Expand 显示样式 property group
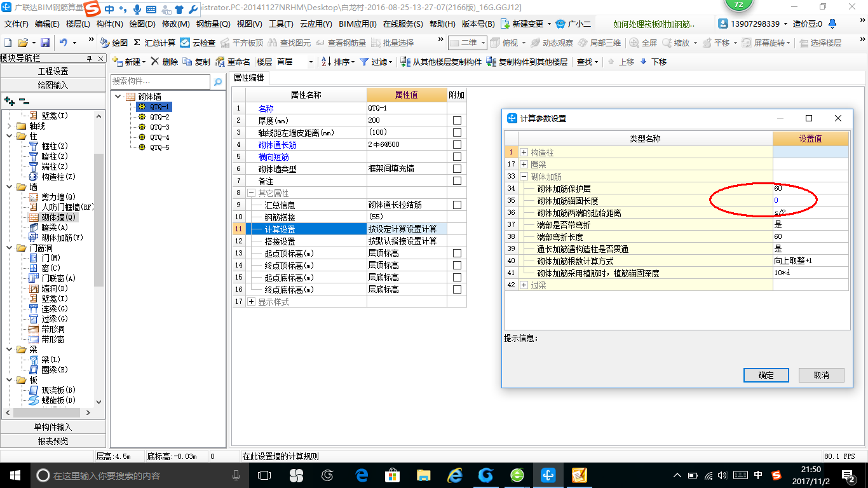The height and width of the screenshot is (488, 868). coord(252,302)
